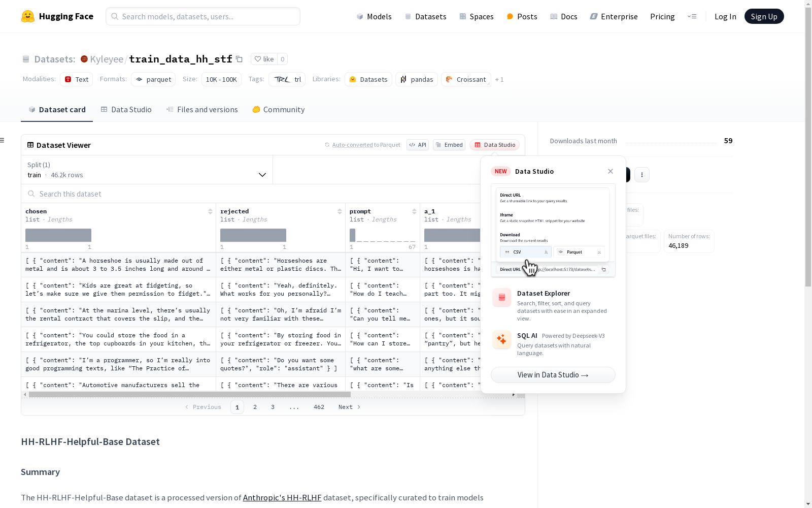This screenshot has height=508, width=812.
Task: Select the parquet format tag
Action: [x=153, y=79]
